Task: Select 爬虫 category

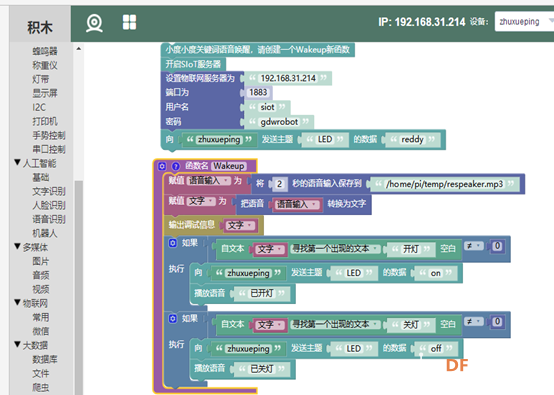Action: [x=41, y=388]
